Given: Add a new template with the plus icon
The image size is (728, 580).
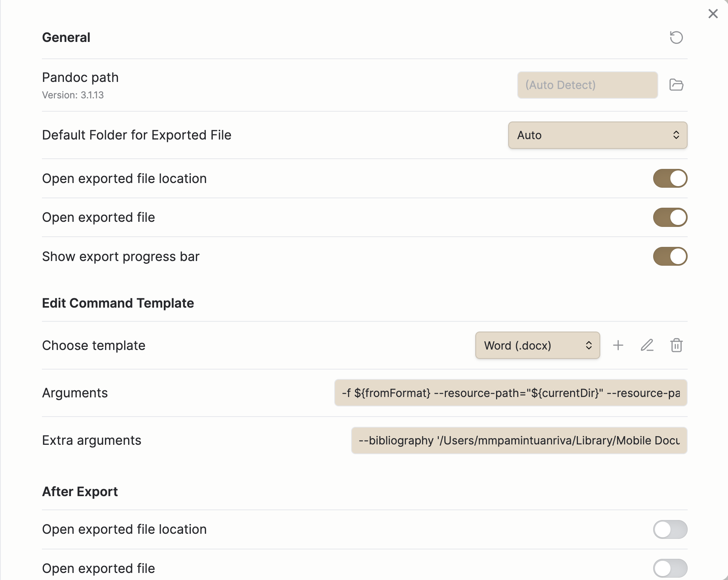Looking at the screenshot, I should (618, 345).
